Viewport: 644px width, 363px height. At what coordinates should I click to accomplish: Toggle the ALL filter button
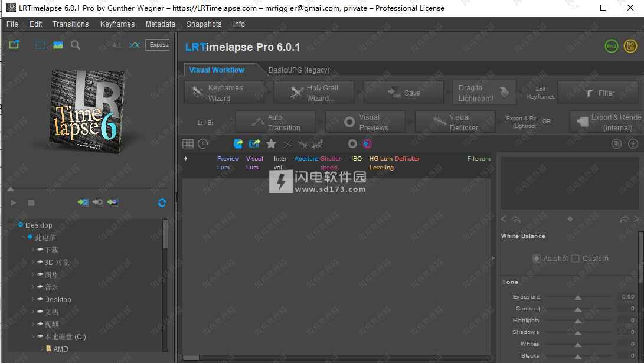point(117,45)
